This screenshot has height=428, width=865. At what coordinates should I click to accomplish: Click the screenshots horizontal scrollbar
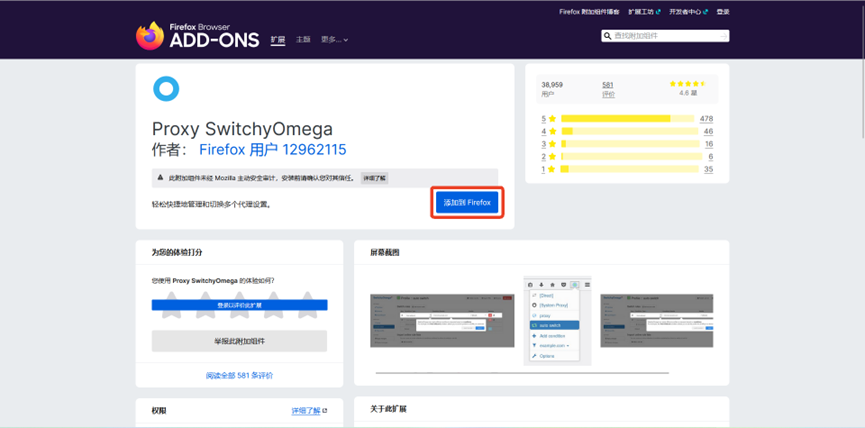click(522, 373)
